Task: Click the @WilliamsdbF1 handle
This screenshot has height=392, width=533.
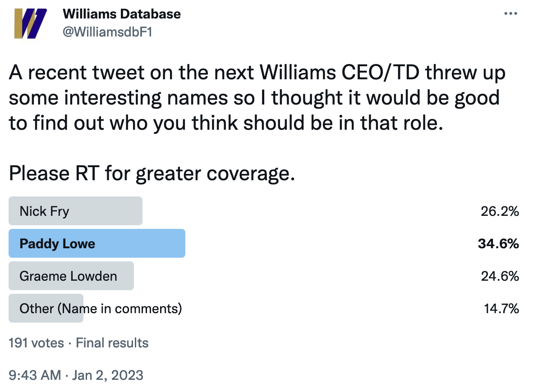Action: [107, 32]
